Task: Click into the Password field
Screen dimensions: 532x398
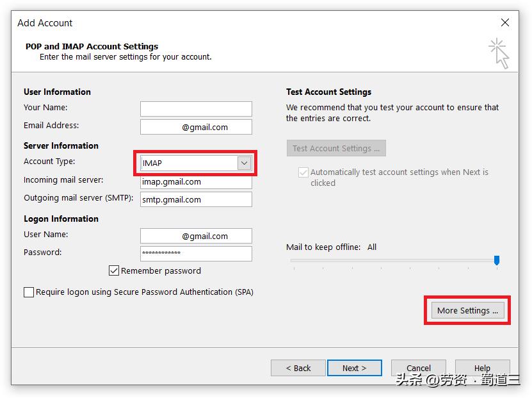Action: [x=195, y=253]
